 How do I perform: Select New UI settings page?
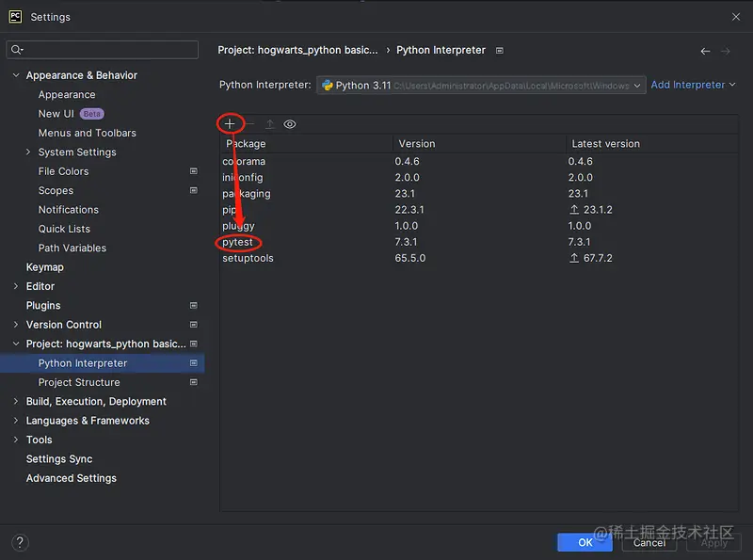56,114
